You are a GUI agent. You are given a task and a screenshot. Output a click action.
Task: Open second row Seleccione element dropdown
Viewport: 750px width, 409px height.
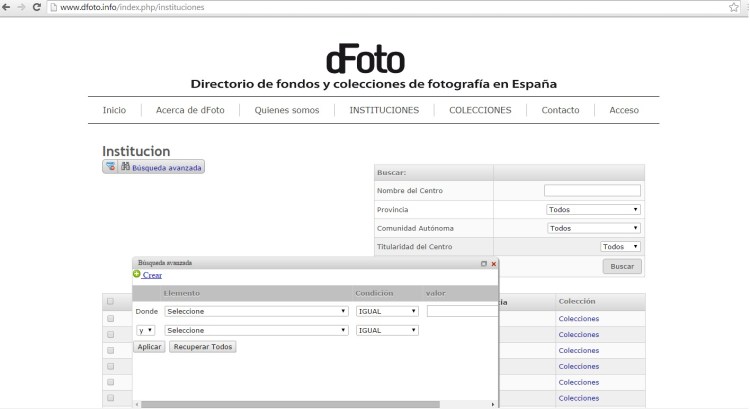[256, 331]
